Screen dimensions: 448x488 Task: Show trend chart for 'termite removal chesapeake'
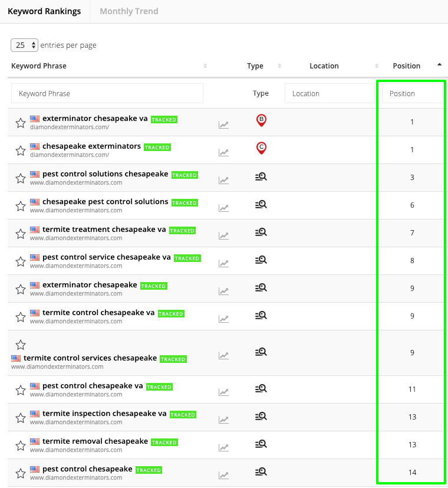[x=223, y=447]
